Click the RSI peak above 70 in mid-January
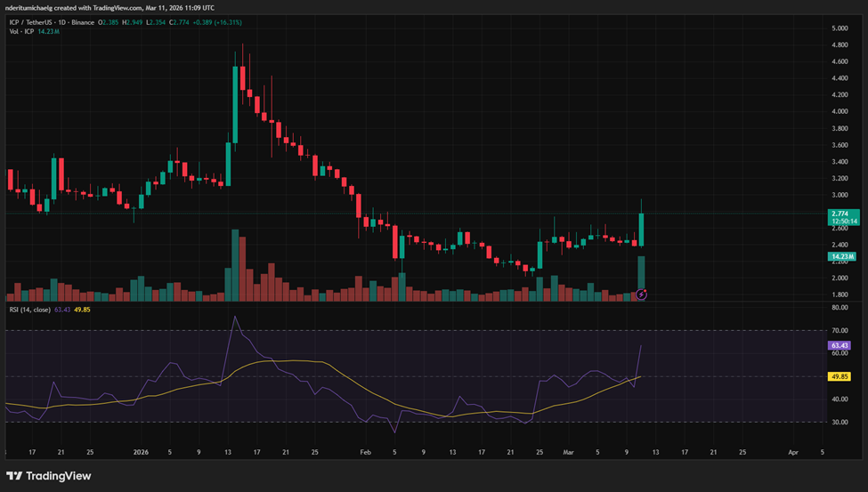This screenshot has width=868, height=492. (235, 317)
